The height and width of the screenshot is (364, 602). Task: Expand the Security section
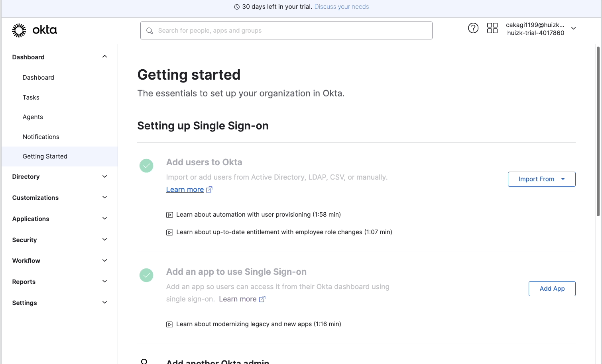(104, 239)
